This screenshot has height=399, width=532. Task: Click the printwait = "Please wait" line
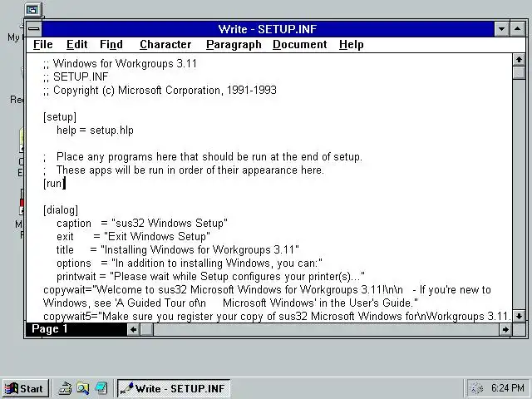pyautogui.click(x=210, y=277)
